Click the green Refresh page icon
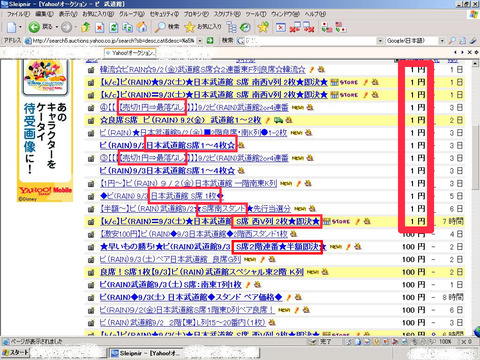The width and height of the screenshot is (480, 360). click(113, 27)
